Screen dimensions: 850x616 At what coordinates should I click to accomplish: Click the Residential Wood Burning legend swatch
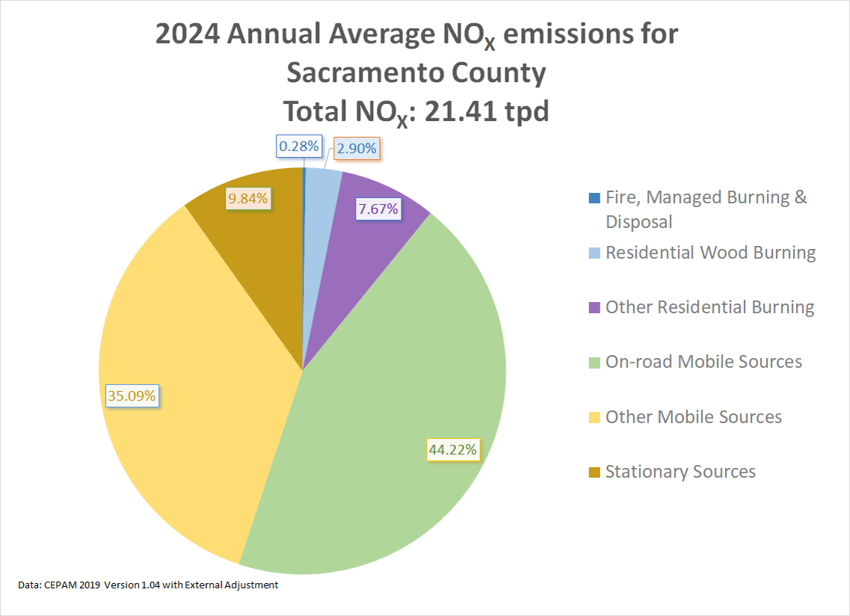click(594, 253)
